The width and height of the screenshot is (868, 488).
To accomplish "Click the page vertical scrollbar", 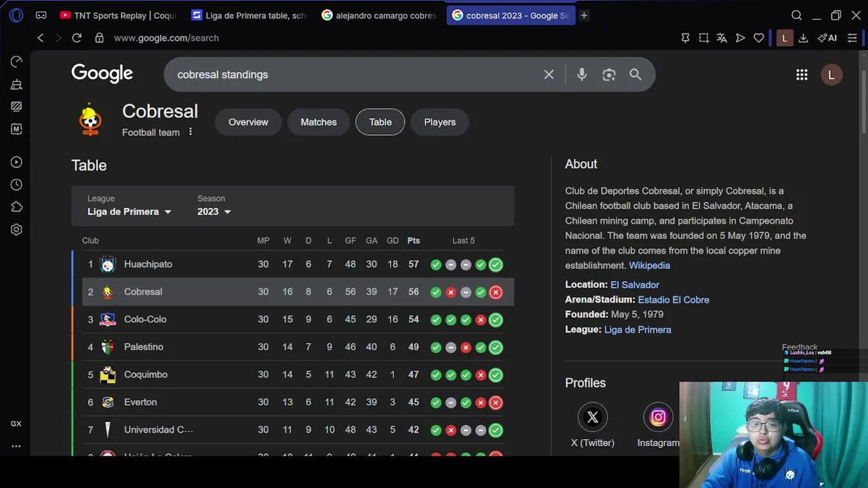I will click(x=863, y=102).
